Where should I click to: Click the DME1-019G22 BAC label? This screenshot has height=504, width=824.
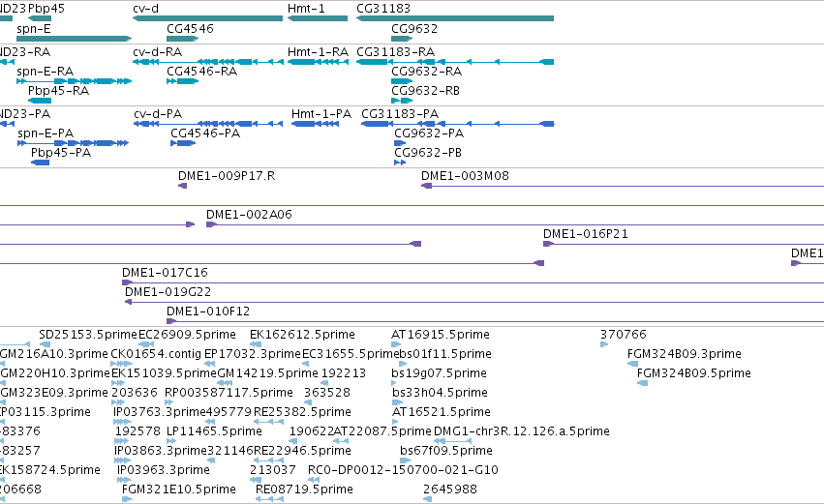168,292
